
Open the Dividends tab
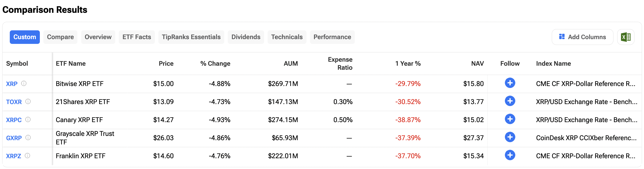246,37
